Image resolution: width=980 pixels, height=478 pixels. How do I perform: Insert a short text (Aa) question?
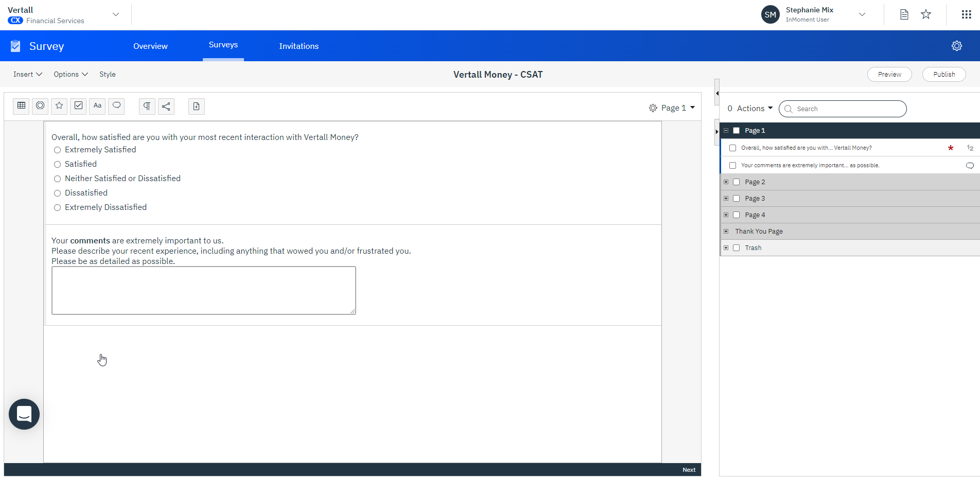coord(97,106)
